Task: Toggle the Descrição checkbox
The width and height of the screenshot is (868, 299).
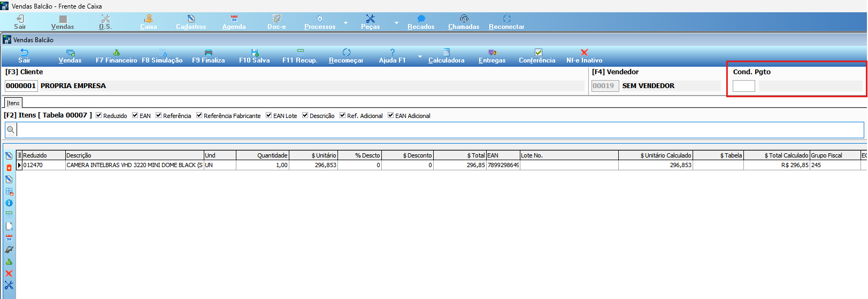Action: coord(305,115)
